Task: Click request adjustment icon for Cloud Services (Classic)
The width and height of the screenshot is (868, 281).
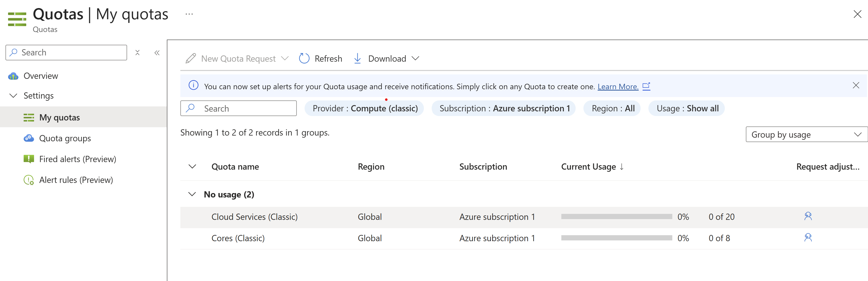Action: (808, 216)
